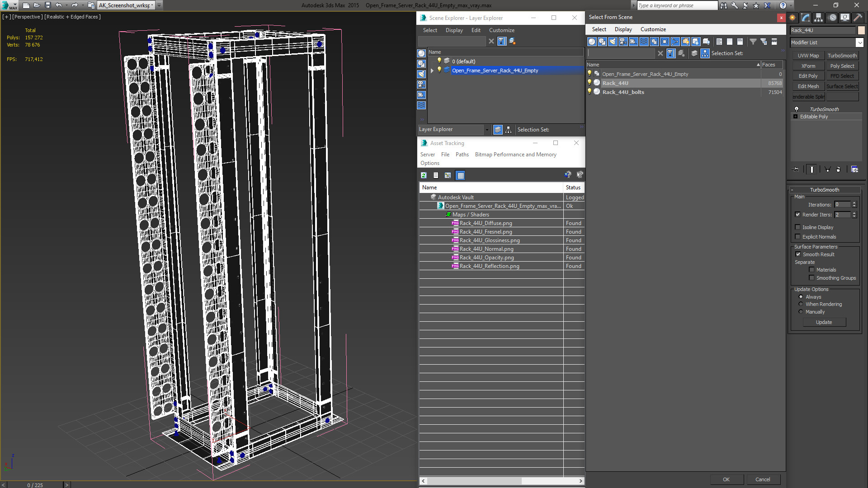This screenshot has height=488, width=868.
Task: Click OK in Select From Scene dialog
Action: pos(726,479)
